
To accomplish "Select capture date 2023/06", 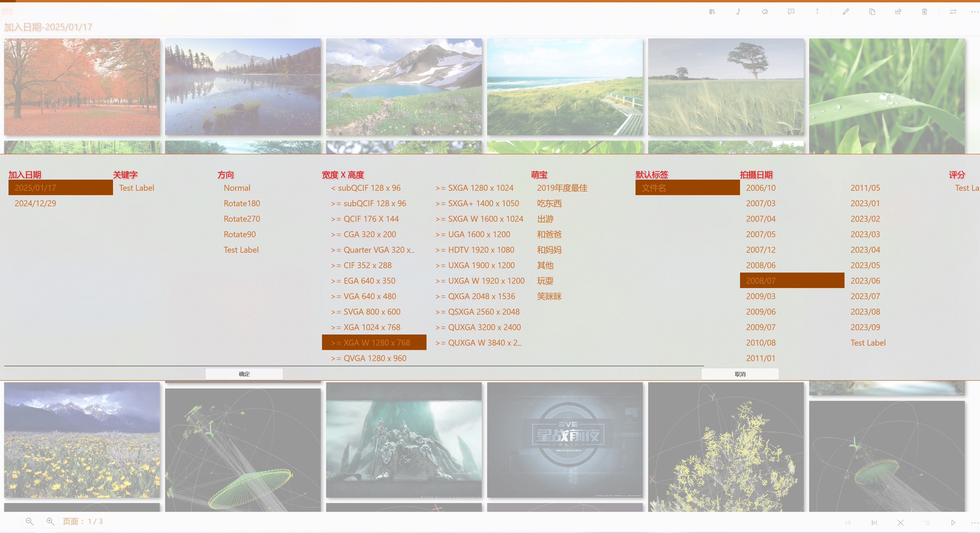I will 865,281.
